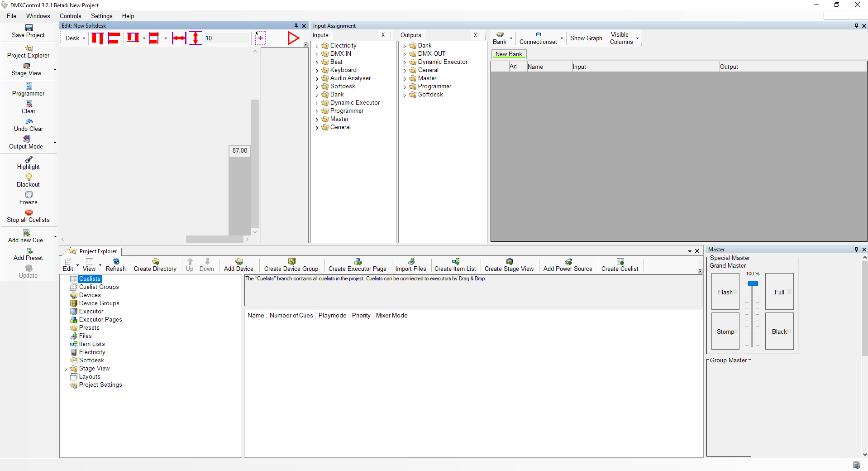868x471 pixels.
Task: Toggle the Black button in Grand Master
Action: click(x=779, y=332)
